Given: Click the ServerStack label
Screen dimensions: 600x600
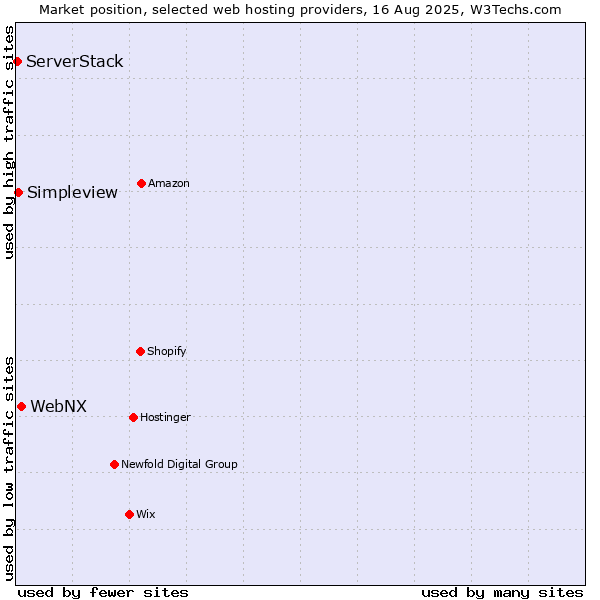Looking at the screenshot, I should click(x=75, y=62).
